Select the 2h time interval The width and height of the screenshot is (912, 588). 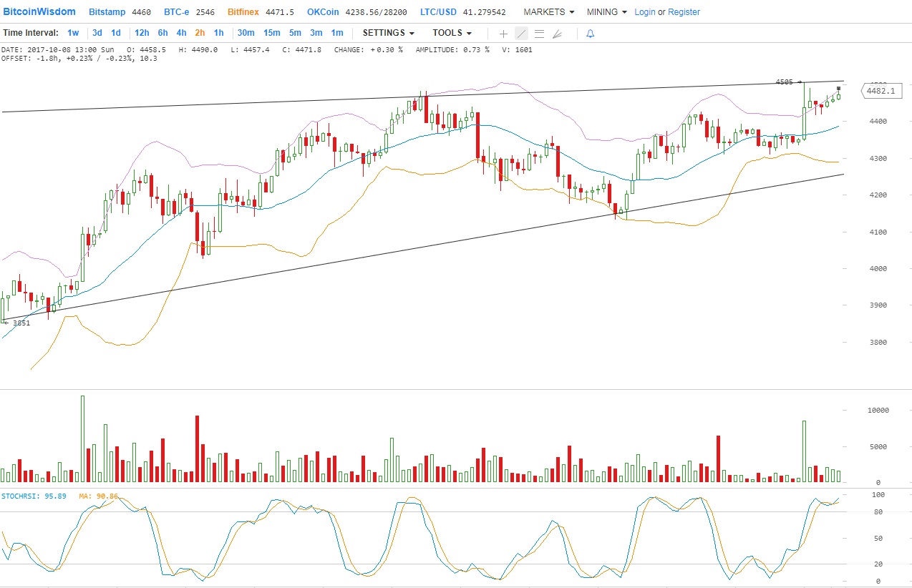click(200, 33)
